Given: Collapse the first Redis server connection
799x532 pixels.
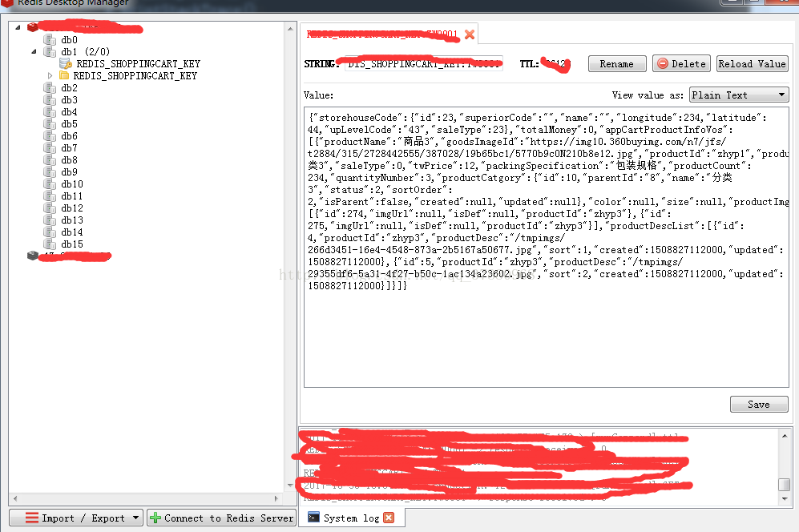Looking at the screenshot, I should click(x=18, y=27).
